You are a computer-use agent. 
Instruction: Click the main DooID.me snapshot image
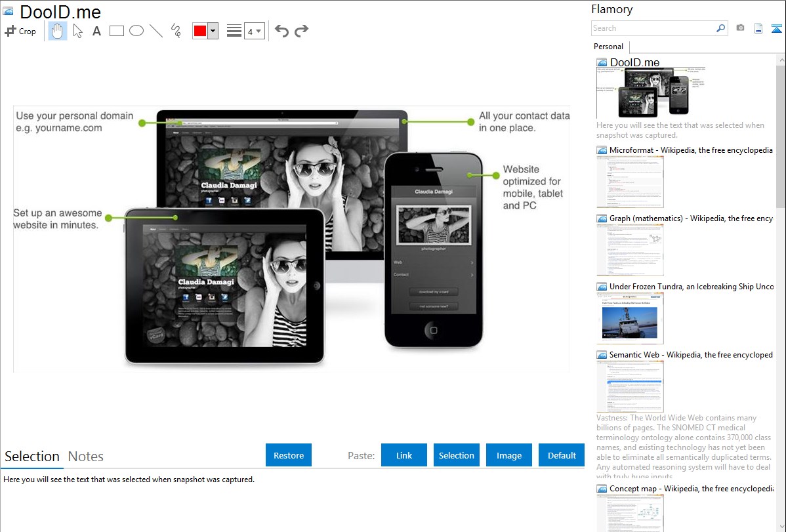(292, 239)
